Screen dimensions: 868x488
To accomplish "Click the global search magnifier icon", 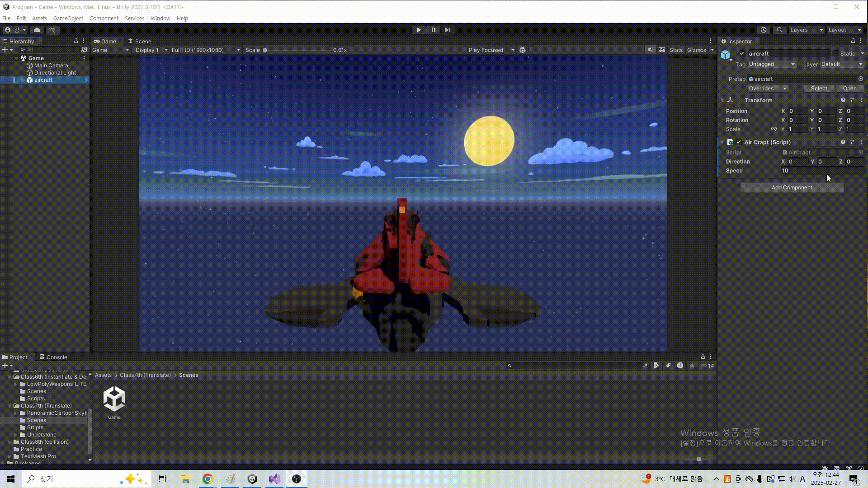I will 779,30.
